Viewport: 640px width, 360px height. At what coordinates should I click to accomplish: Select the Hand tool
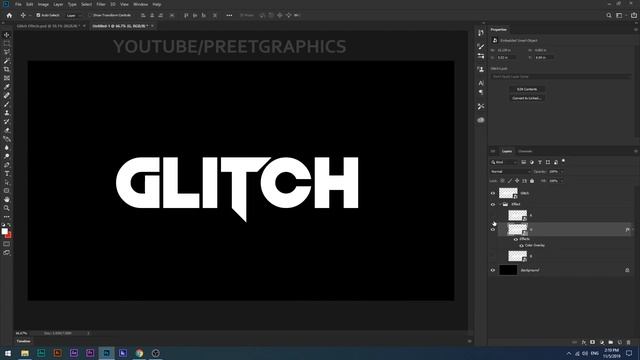tap(7, 200)
